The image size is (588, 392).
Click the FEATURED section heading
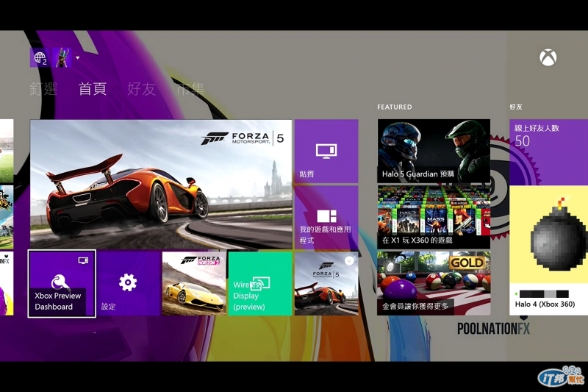395,107
